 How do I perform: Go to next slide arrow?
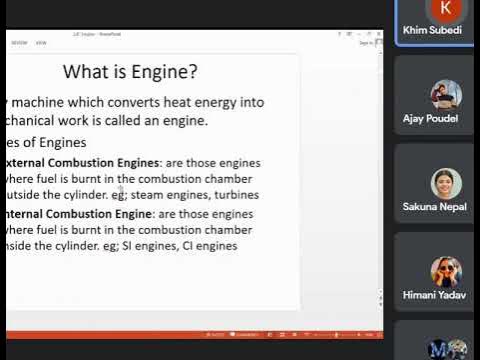pyautogui.click(x=380, y=304)
